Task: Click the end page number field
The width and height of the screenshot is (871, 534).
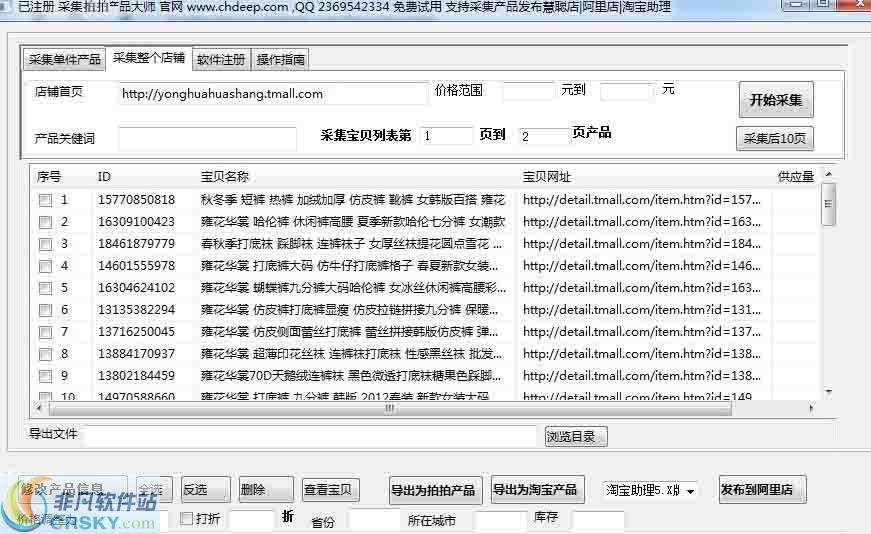Action: [x=543, y=136]
